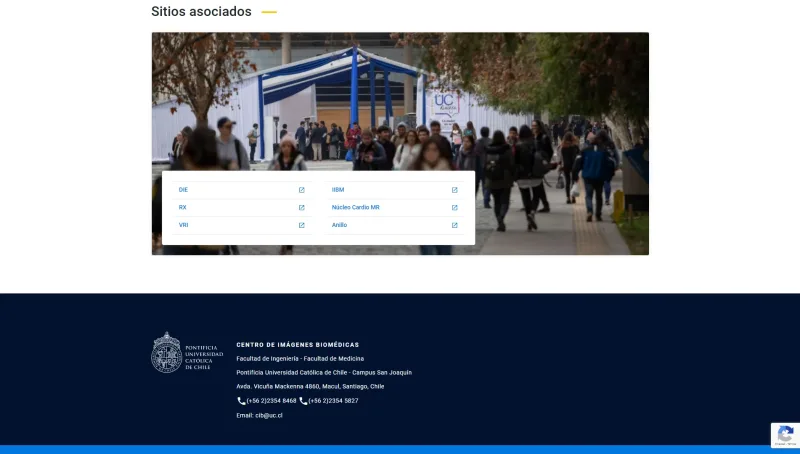Image resolution: width=800 pixels, height=454 pixels.
Task: Click the Sitios asociados heading
Action: pos(201,11)
